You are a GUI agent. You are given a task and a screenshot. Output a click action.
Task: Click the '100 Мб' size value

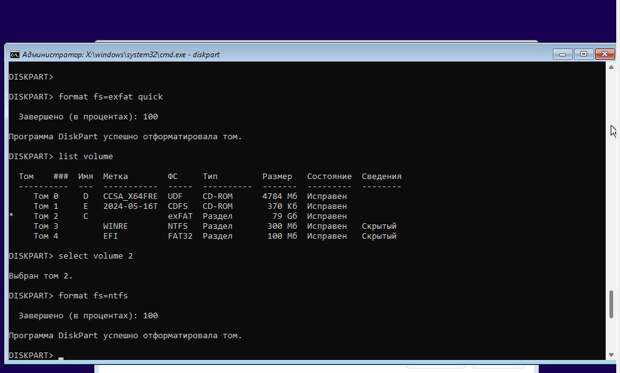pos(282,236)
